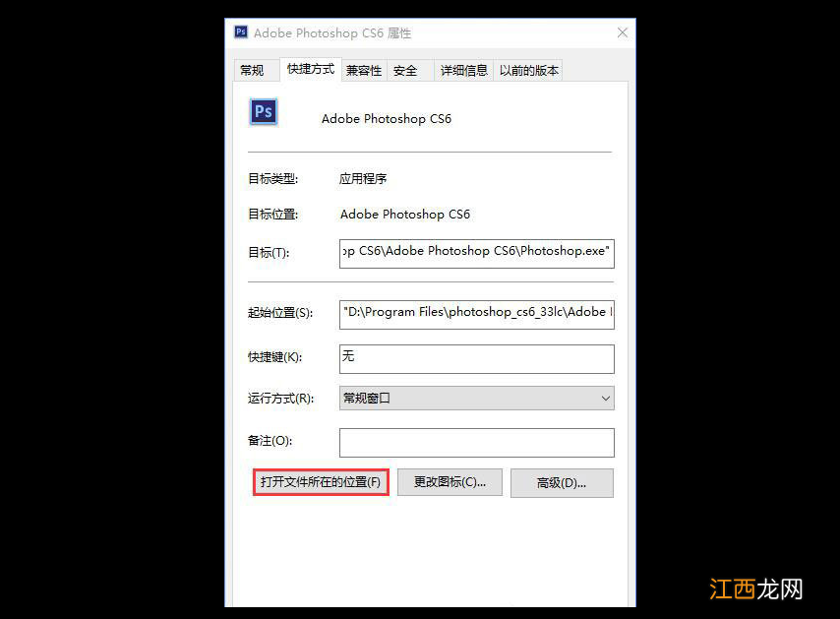840x619 pixels.
Task: Click the 目标位置 value Adobe Photoshop CS6
Action: 405,215
